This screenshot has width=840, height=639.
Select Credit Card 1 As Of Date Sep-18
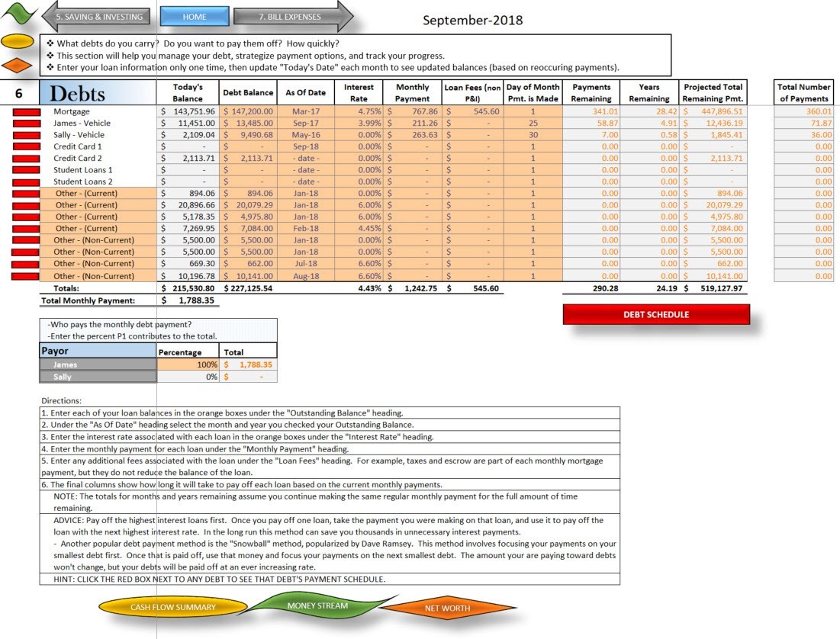(x=305, y=146)
